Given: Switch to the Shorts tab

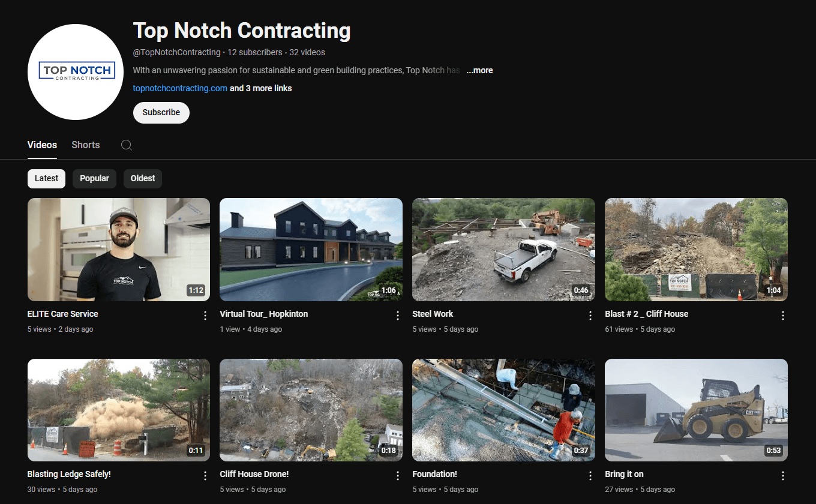Looking at the screenshot, I should 86,145.
